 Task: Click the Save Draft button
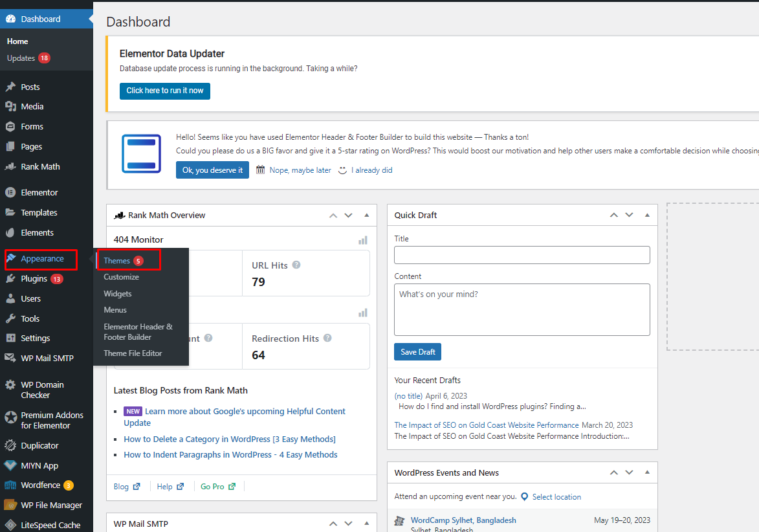coord(418,352)
